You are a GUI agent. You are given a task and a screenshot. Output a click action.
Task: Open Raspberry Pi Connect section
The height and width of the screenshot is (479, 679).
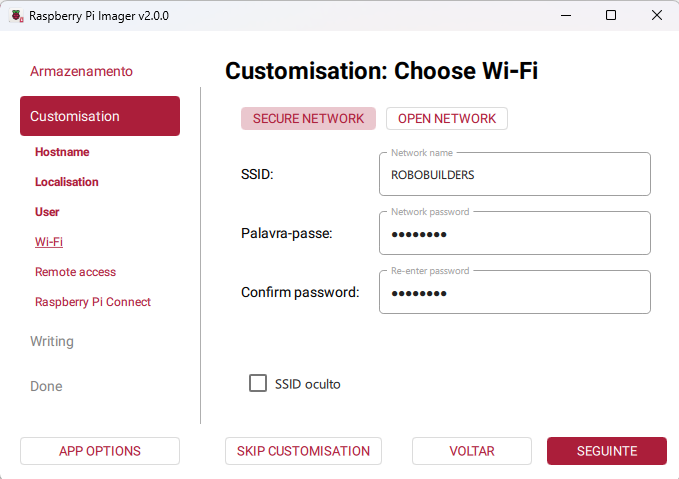(x=93, y=302)
